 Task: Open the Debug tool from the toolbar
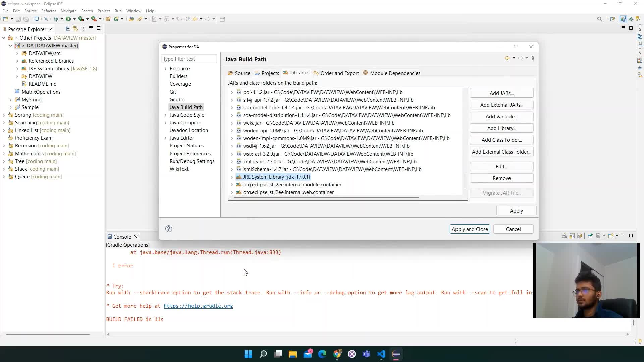[56, 19]
